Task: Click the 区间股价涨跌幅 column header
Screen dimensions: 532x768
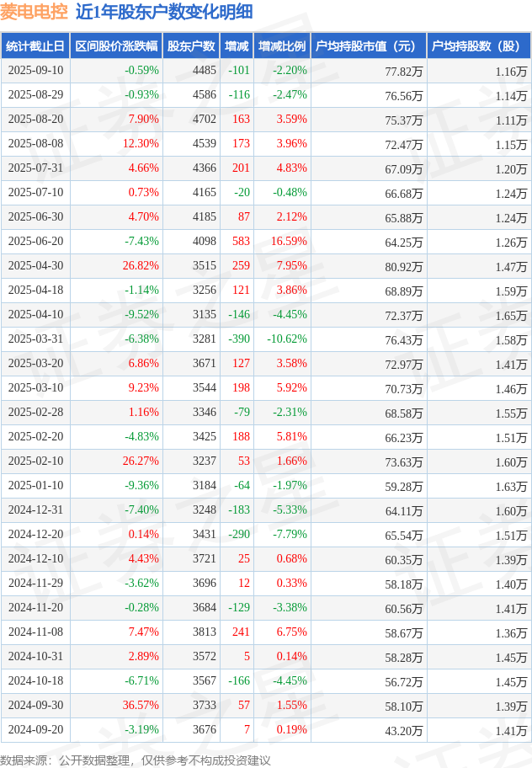Action: click(x=115, y=46)
